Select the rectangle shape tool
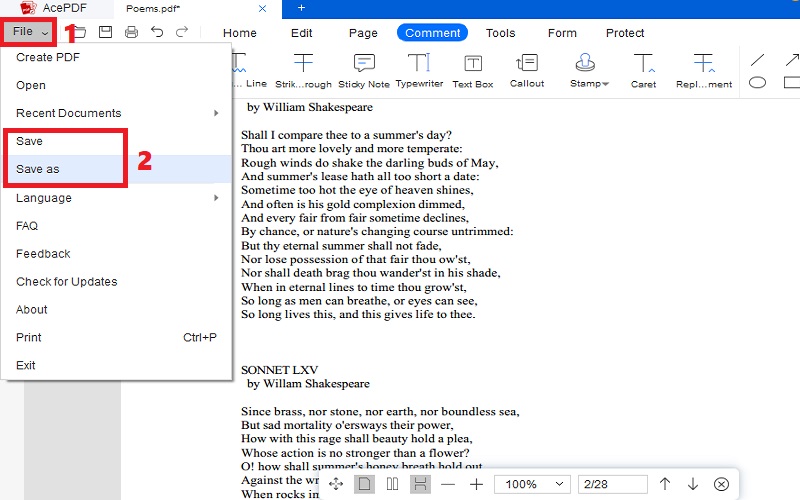This screenshot has height=500, width=800. [x=792, y=82]
